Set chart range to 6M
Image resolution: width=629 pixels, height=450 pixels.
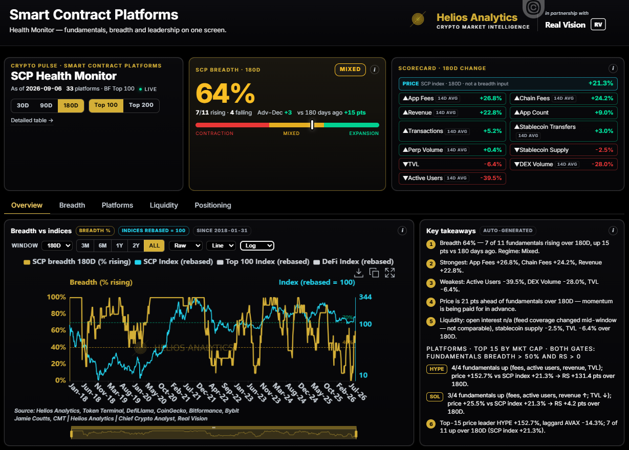(102, 245)
